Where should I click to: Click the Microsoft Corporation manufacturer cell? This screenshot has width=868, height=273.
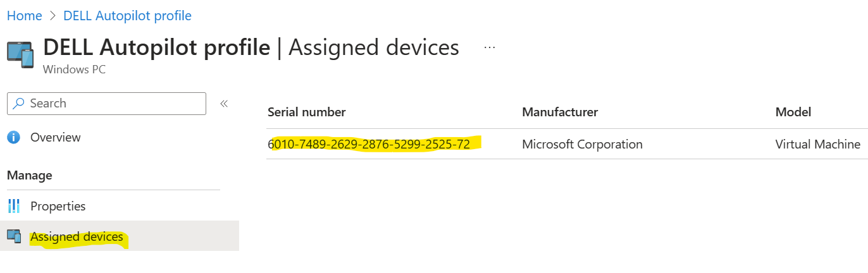coord(582,144)
